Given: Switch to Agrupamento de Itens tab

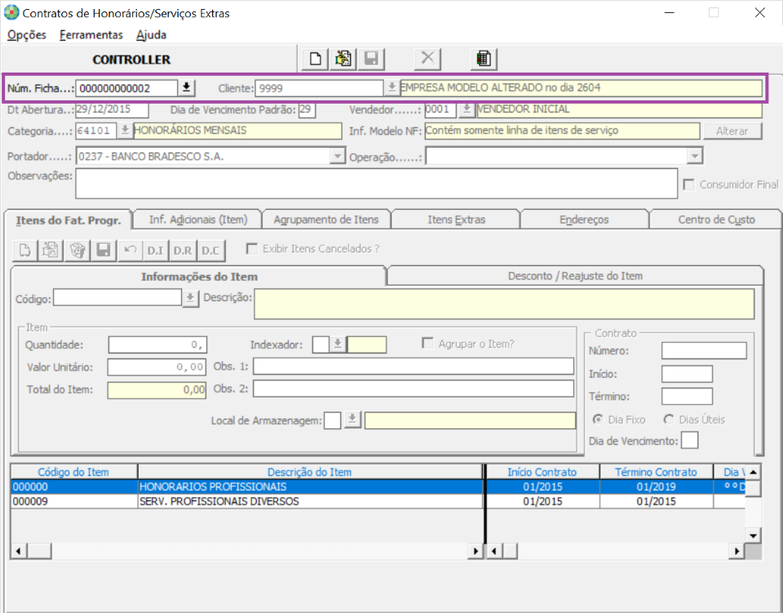Looking at the screenshot, I should (x=326, y=220).
